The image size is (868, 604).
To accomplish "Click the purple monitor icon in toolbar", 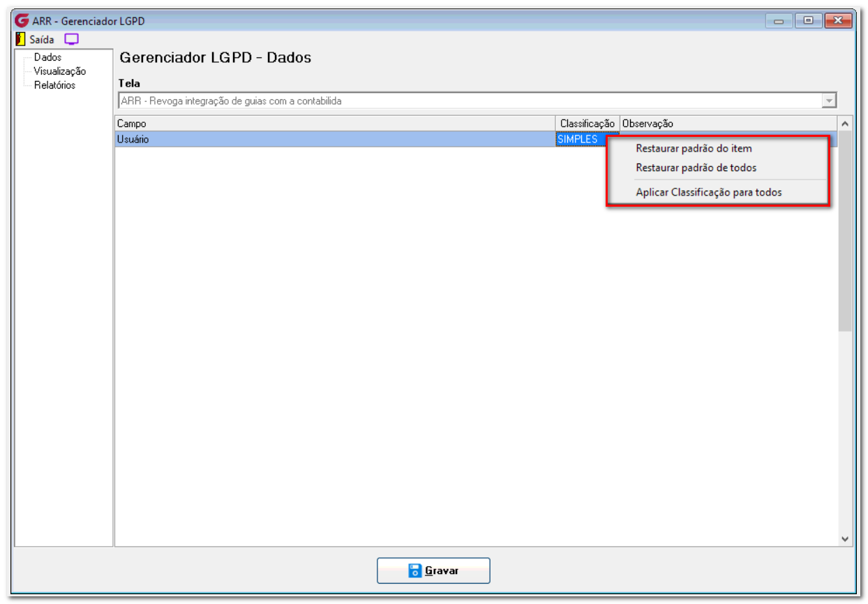I will 72,39.
